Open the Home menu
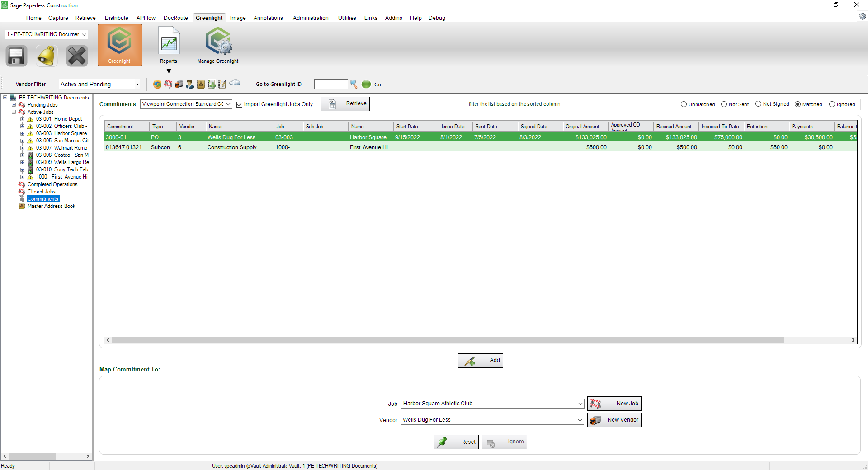 34,18
